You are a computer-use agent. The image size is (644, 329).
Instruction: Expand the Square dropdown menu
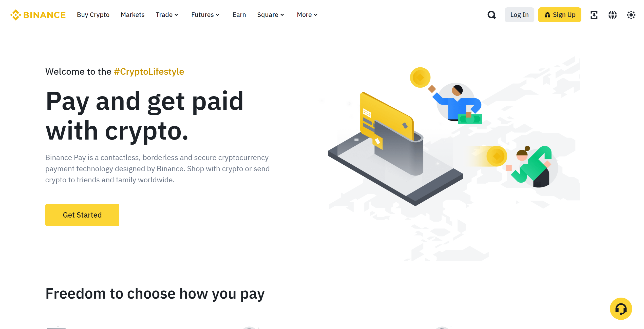271,15
